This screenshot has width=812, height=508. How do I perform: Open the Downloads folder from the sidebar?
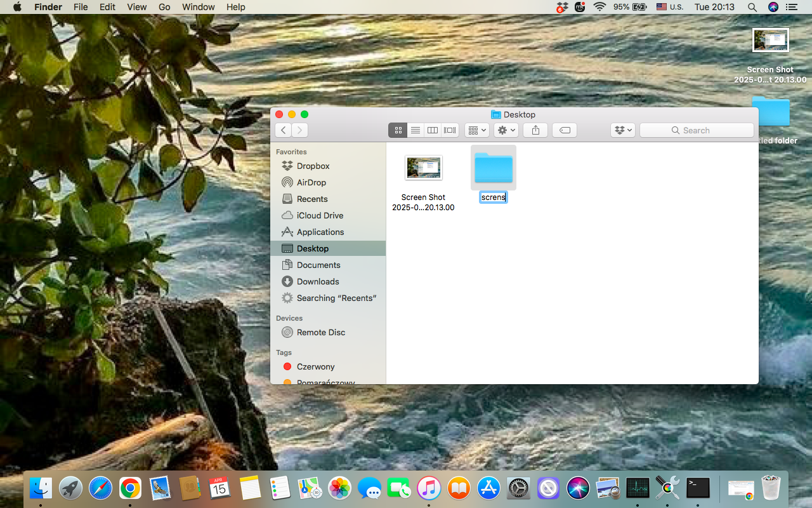(317, 281)
